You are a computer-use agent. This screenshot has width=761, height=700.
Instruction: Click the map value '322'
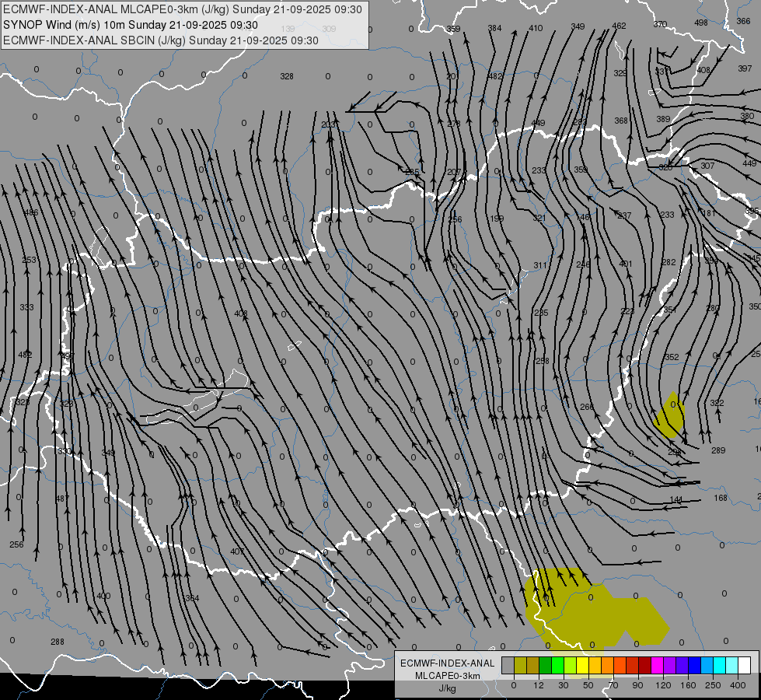pyautogui.click(x=717, y=403)
